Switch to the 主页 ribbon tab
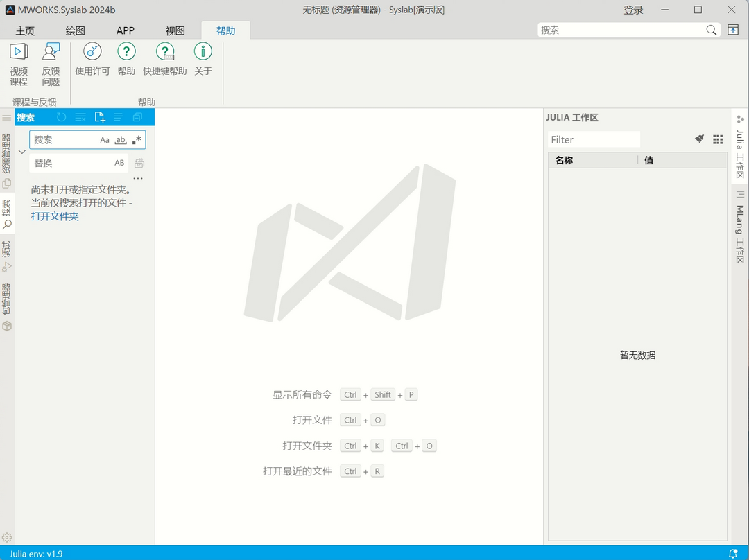The image size is (749, 560). [25, 30]
